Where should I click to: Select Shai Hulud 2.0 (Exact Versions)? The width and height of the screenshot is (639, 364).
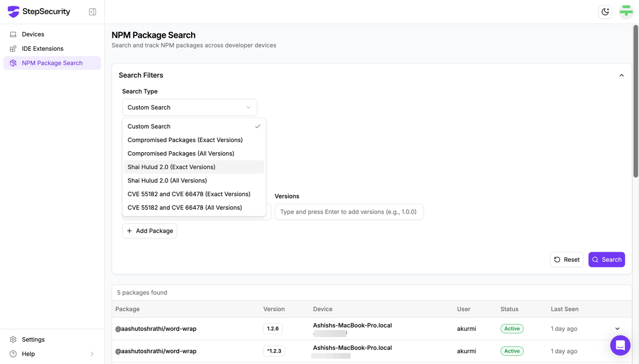(171, 167)
